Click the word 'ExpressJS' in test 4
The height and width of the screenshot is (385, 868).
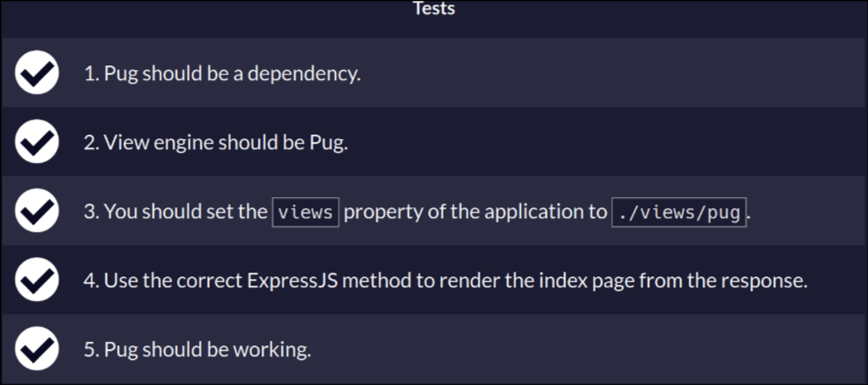(293, 282)
